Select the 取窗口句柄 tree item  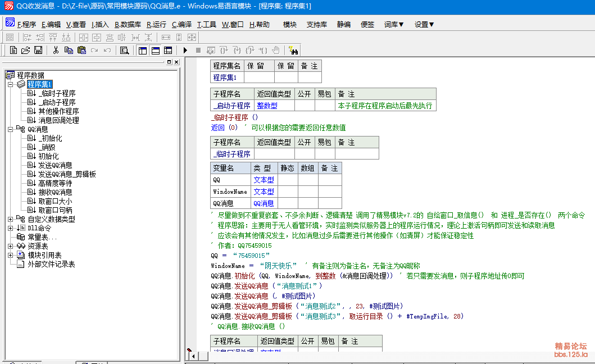pyautogui.click(x=56, y=210)
